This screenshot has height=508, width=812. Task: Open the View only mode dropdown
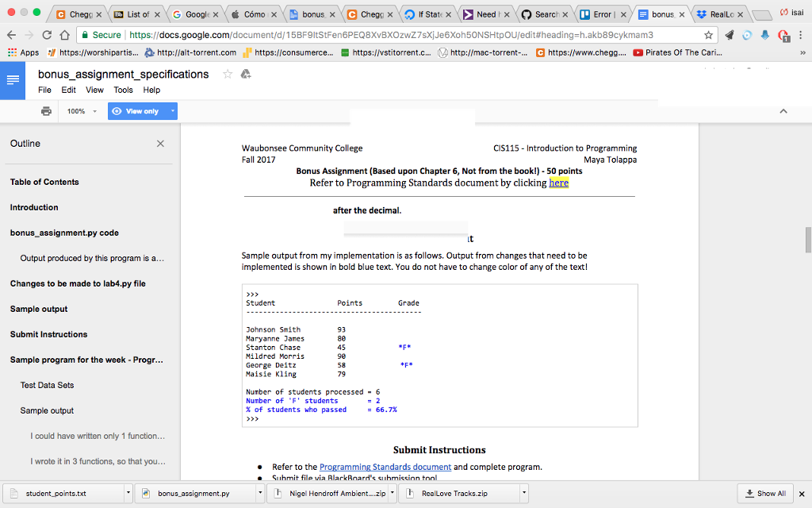click(x=142, y=111)
